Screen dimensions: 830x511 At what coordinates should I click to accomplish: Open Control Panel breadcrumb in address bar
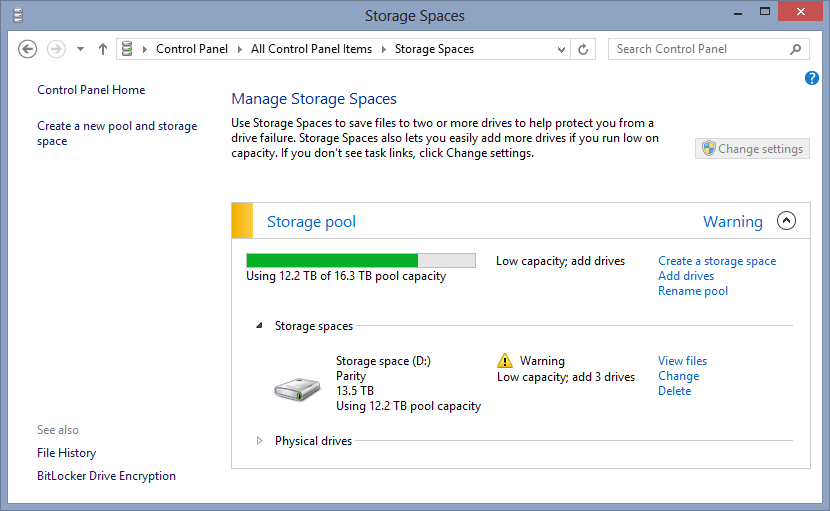tap(192, 49)
